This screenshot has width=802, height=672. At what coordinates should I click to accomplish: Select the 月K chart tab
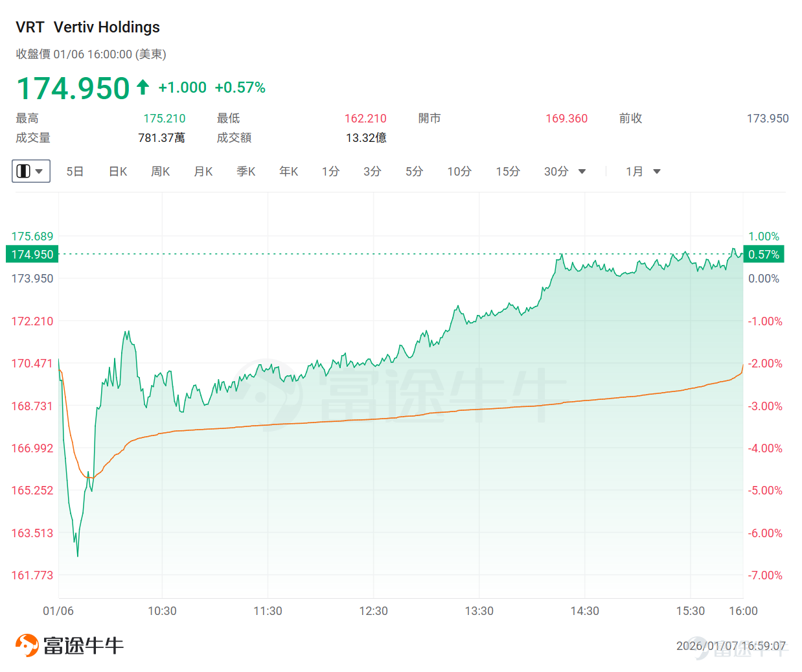tap(203, 172)
